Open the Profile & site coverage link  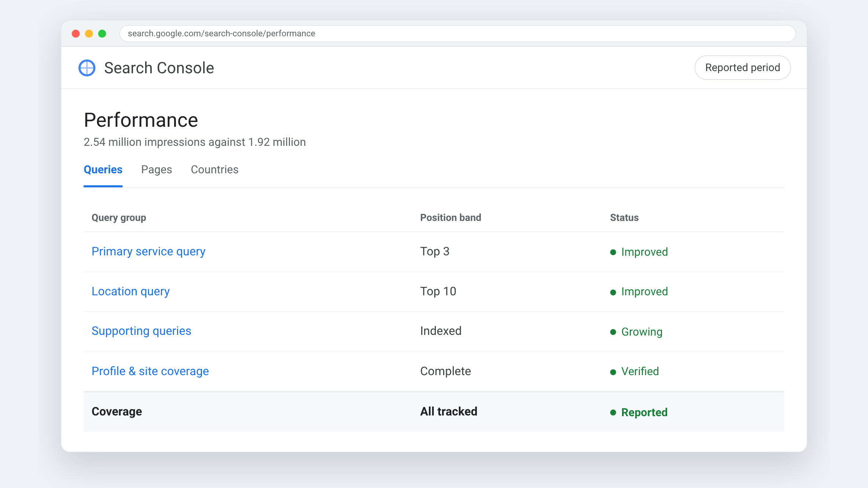click(150, 371)
